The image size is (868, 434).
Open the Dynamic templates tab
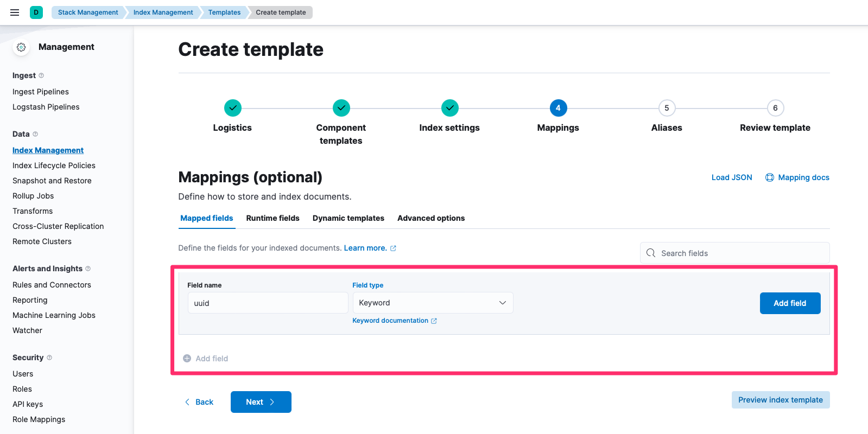click(x=348, y=218)
